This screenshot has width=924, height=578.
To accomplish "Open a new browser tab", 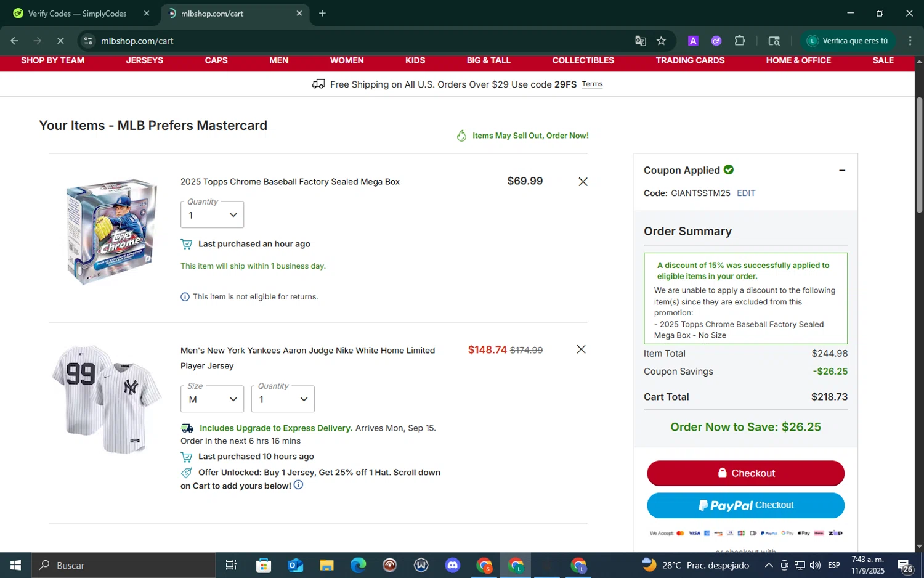I will tap(322, 13).
